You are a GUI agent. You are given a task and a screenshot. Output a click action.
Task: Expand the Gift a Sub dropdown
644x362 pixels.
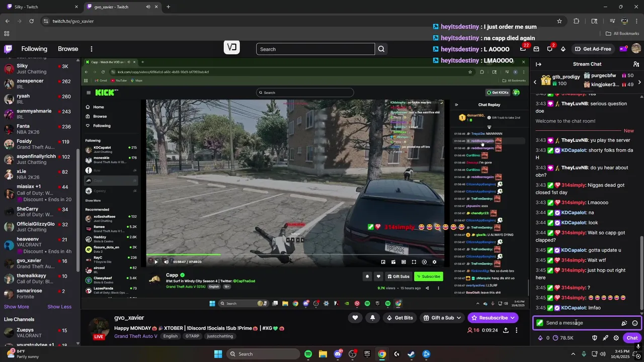(x=443, y=318)
